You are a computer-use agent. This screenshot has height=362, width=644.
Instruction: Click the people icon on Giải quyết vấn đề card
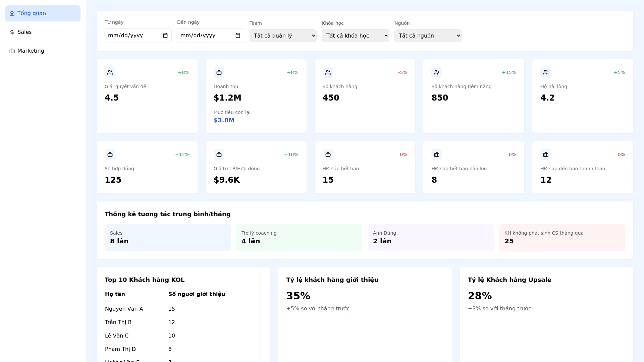(110, 72)
